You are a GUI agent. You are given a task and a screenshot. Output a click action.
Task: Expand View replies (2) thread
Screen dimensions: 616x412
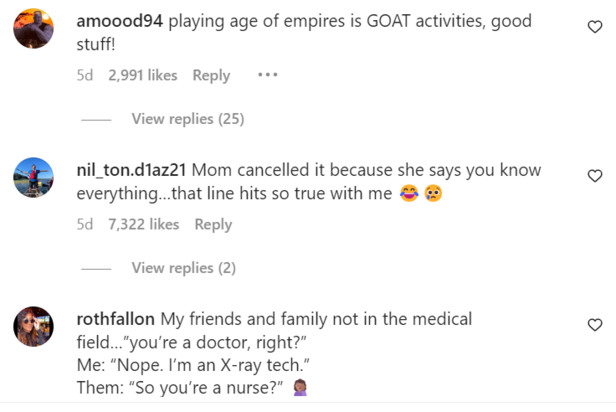point(183,268)
